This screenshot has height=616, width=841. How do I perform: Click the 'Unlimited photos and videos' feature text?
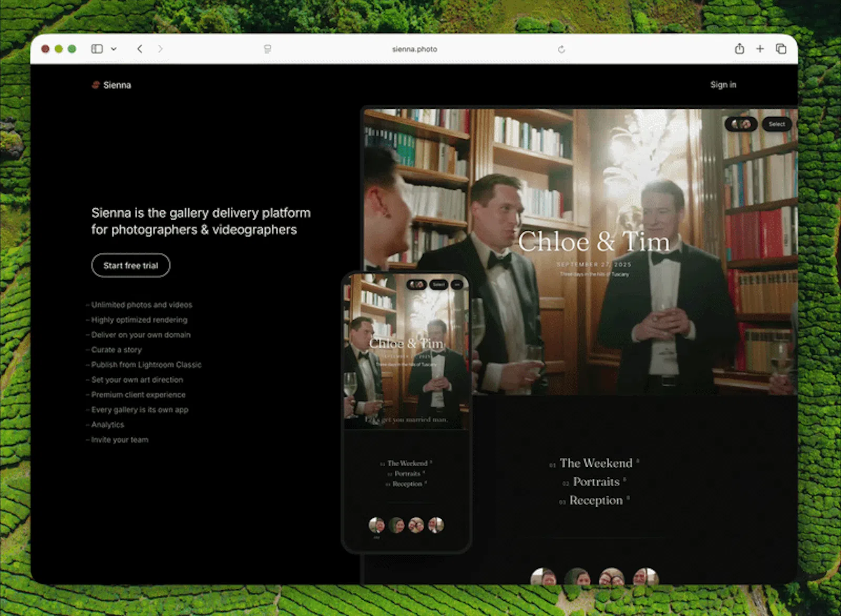[x=142, y=305]
